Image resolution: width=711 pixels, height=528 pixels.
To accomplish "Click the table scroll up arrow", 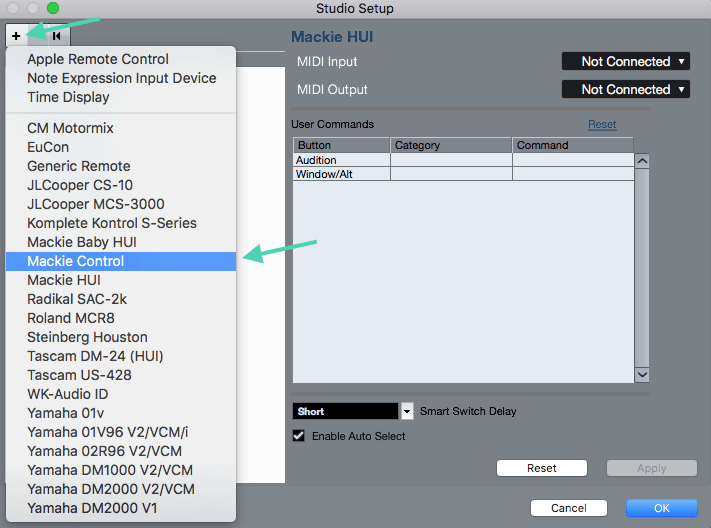I will [642, 161].
